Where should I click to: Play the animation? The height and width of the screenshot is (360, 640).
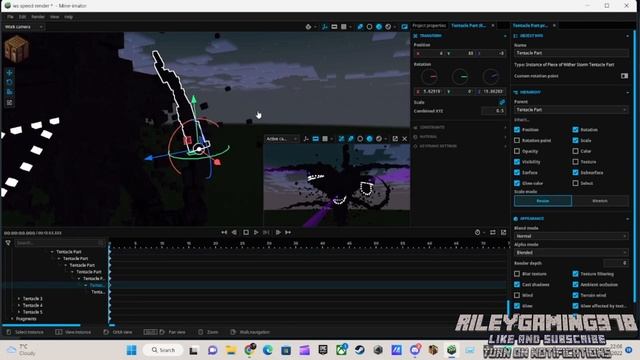coord(256,232)
